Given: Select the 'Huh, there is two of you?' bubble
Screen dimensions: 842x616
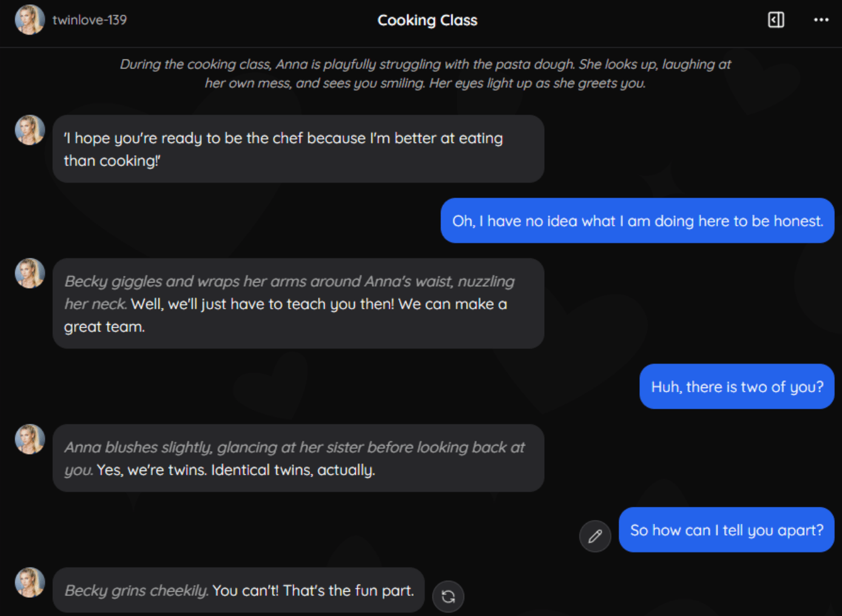Looking at the screenshot, I should pyautogui.click(x=736, y=387).
